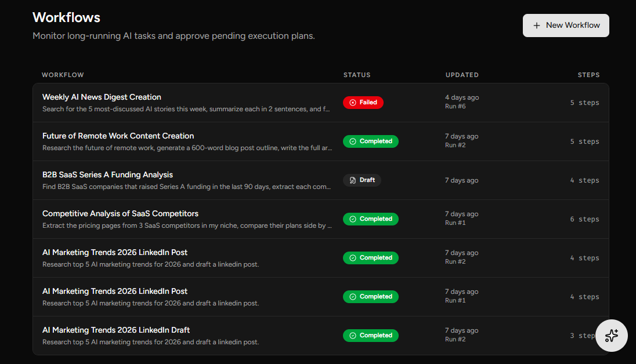The height and width of the screenshot is (364, 636).
Task: Click description starting 'Extract the pricing pages'
Action: 187,226
